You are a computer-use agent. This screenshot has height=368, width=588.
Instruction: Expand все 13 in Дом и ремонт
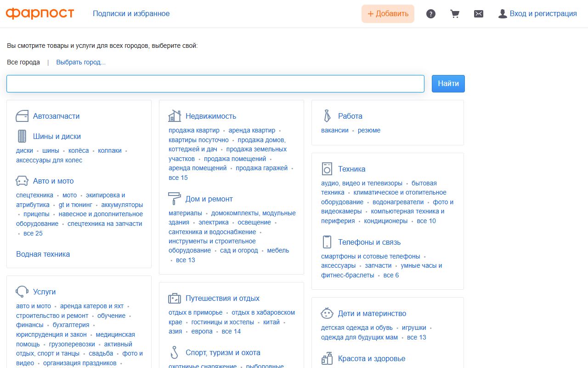(186, 260)
